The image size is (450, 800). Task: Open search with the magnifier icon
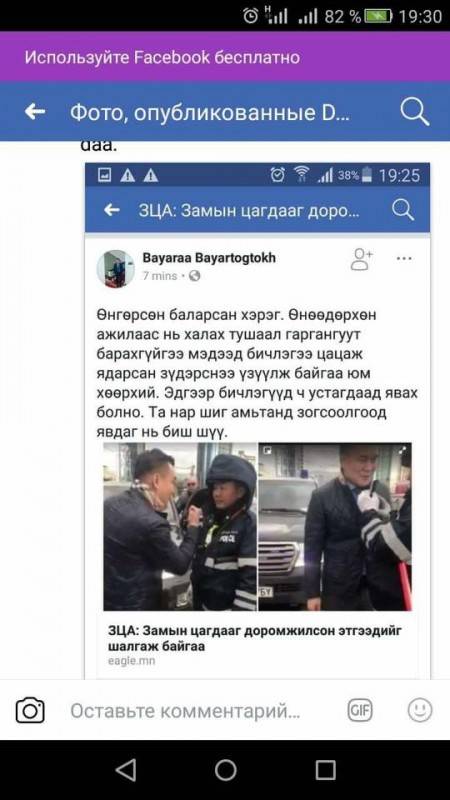[414, 112]
